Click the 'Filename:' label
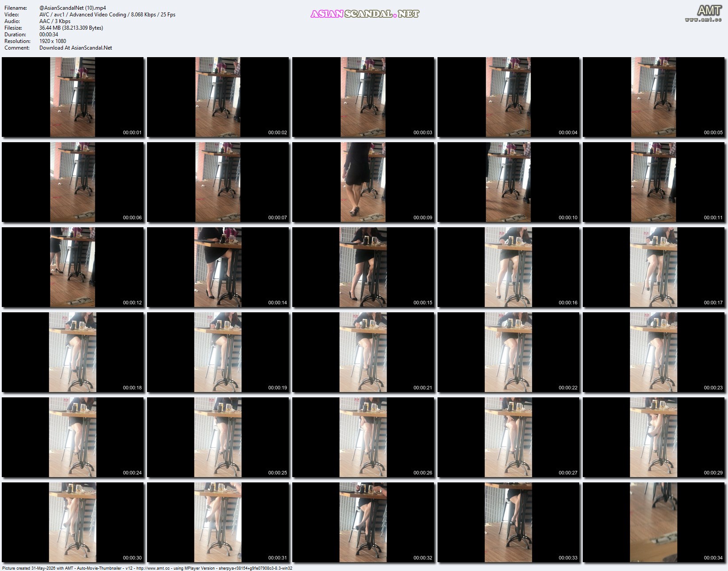 (15, 8)
